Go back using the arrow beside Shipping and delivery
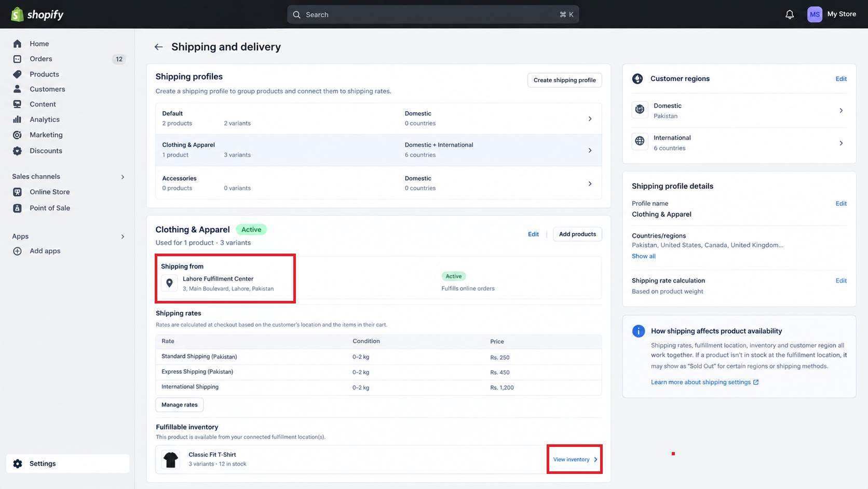The height and width of the screenshot is (489, 868). point(158,47)
